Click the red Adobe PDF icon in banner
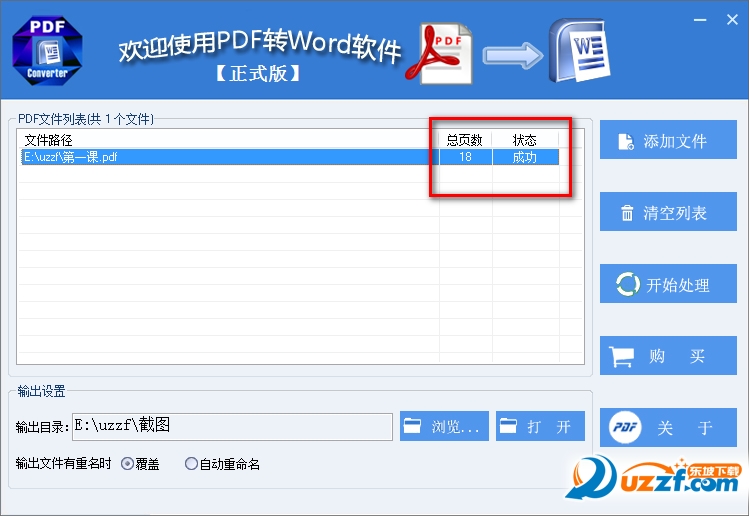Image resolution: width=749 pixels, height=516 pixels. coord(439,54)
